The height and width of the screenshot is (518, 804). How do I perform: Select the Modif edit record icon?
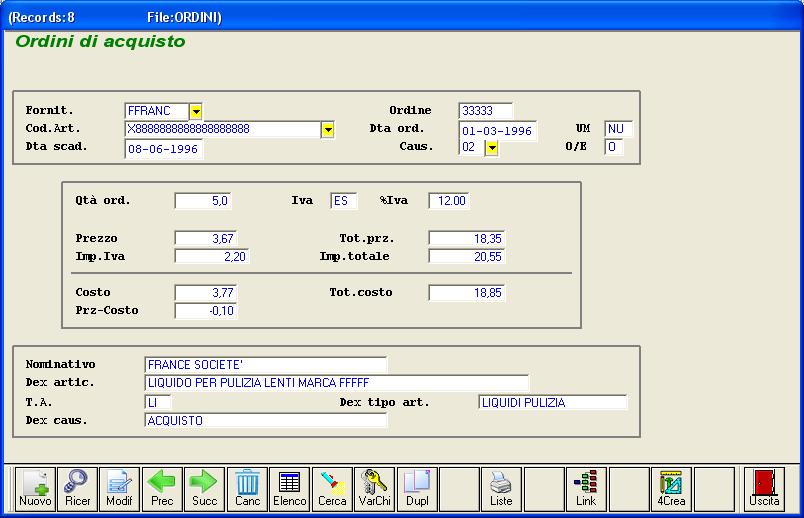(119, 489)
